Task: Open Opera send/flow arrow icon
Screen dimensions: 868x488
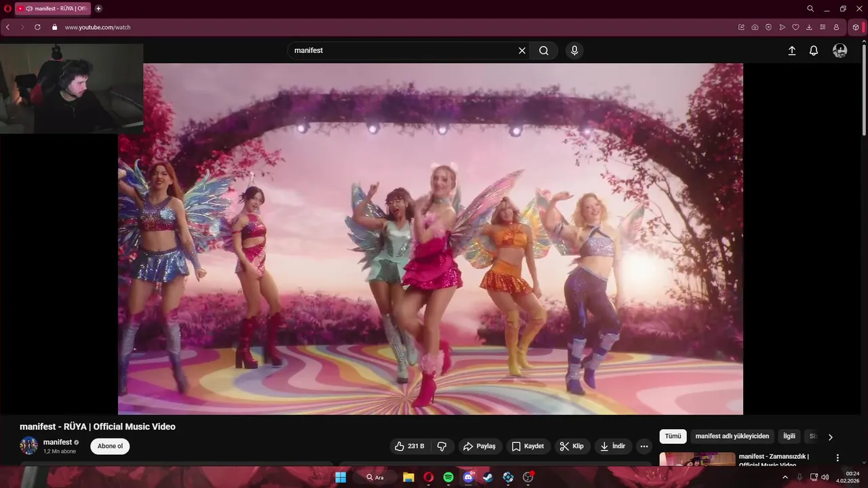Action: tap(782, 27)
